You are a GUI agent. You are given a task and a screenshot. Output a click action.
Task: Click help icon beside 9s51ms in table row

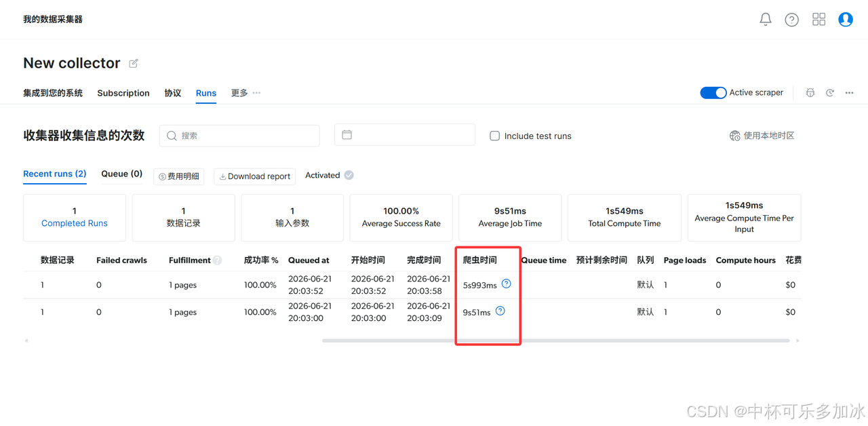pos(500,311)
